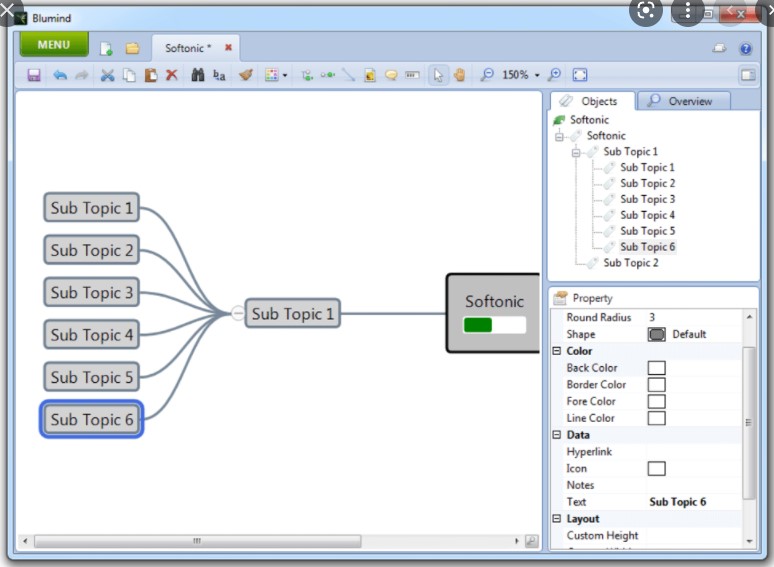Open the Shape Default property value
The height and width of the screenshot is (567, 774).
[x=694, y=334]
